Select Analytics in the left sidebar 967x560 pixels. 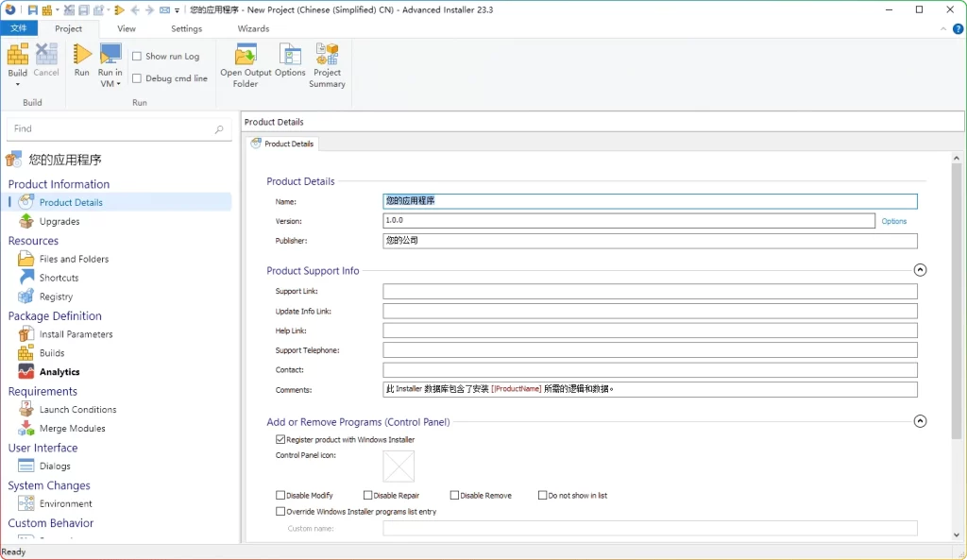coord(59,372)
